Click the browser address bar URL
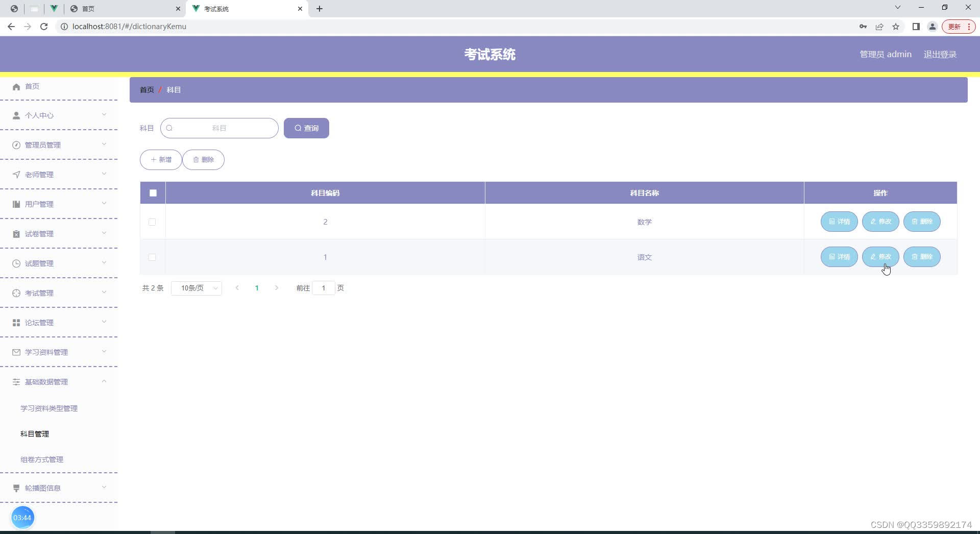Viewport: 980px width, 534px height. (x=130, y=27)
